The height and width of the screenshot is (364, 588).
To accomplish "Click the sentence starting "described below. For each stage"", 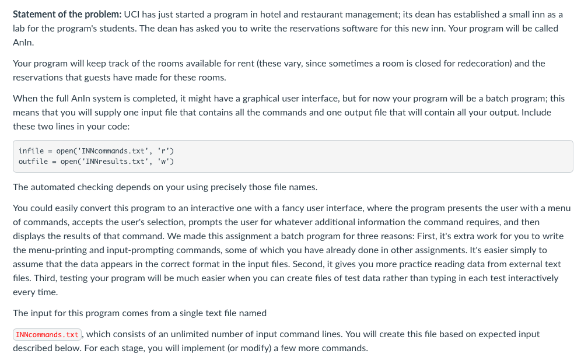I will click(x=190, y=348).
